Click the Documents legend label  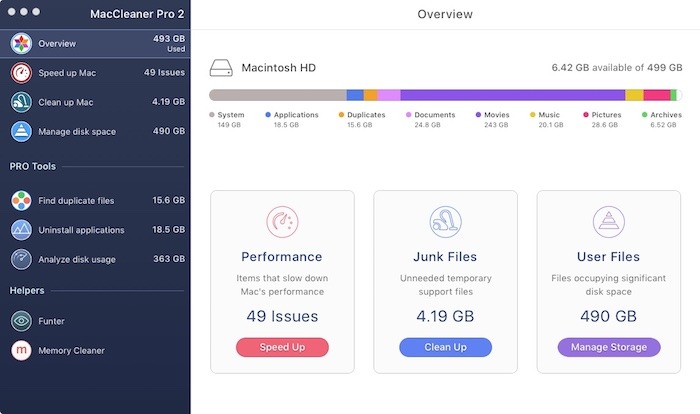pyautogui.click(x=434, y=115)
